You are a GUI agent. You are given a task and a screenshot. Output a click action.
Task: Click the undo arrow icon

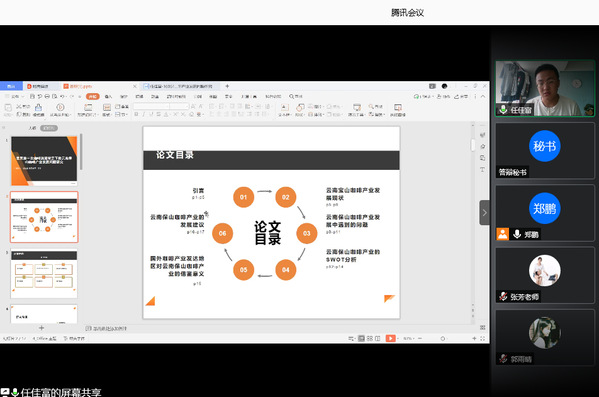coord(62,96)
